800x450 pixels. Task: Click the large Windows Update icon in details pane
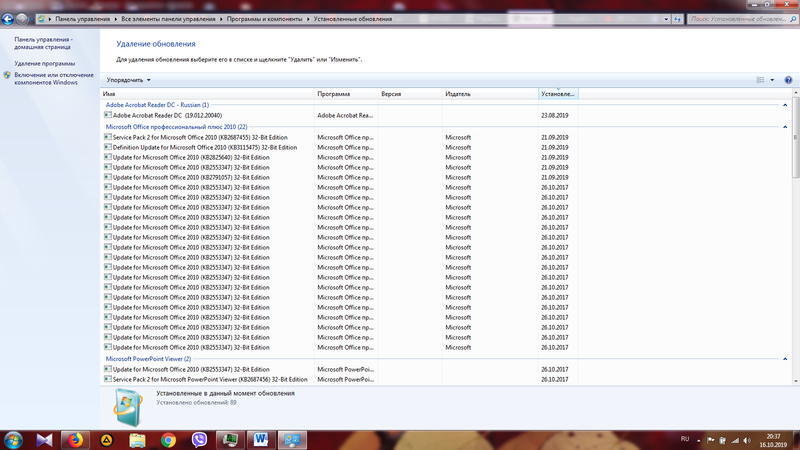pyautogui.click(x=128, y=407)
